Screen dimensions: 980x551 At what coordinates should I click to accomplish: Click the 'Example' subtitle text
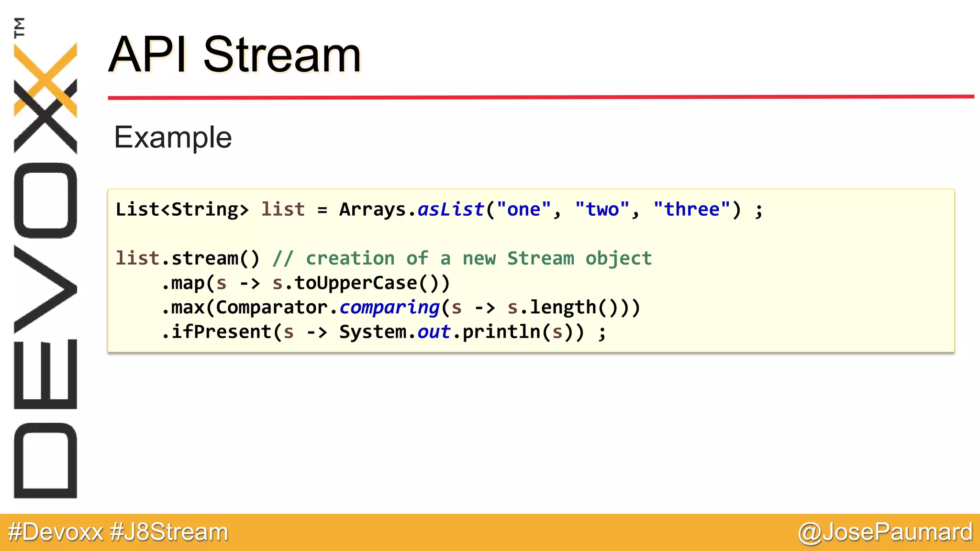[173, 138]
